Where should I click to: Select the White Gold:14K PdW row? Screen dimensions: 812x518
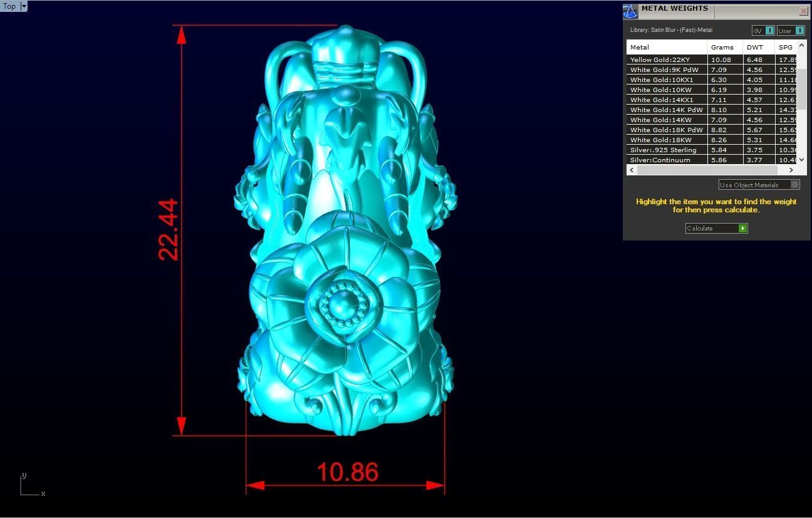712,110
